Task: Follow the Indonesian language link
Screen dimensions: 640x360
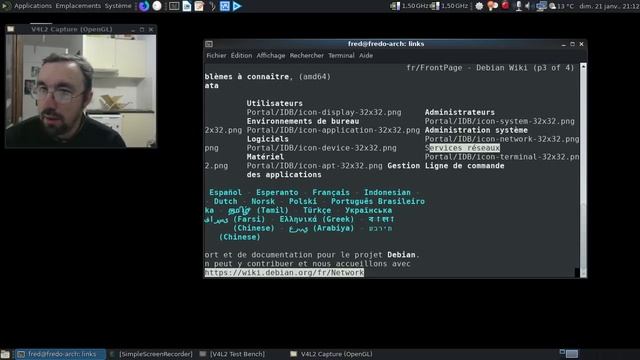Action: (x=387, y=192)
